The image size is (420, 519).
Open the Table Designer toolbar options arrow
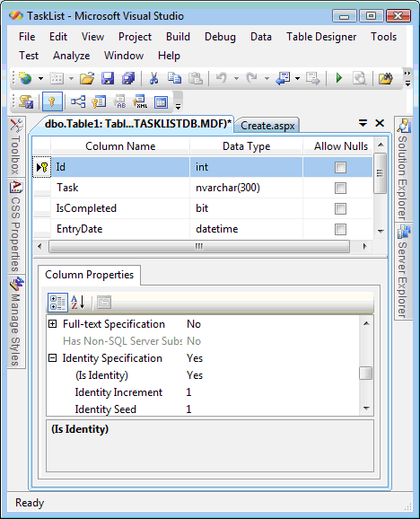pos(178,101)
